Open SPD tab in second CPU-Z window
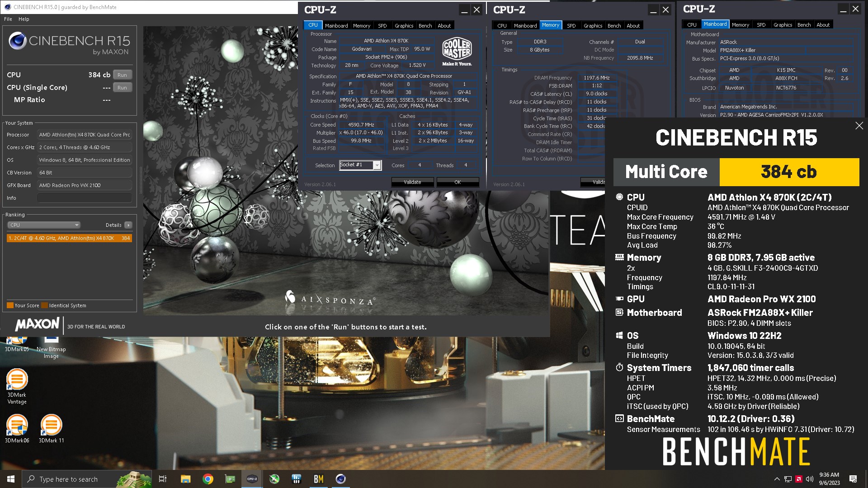The width and height of the screenshot is (868, 488). (571, 26)
